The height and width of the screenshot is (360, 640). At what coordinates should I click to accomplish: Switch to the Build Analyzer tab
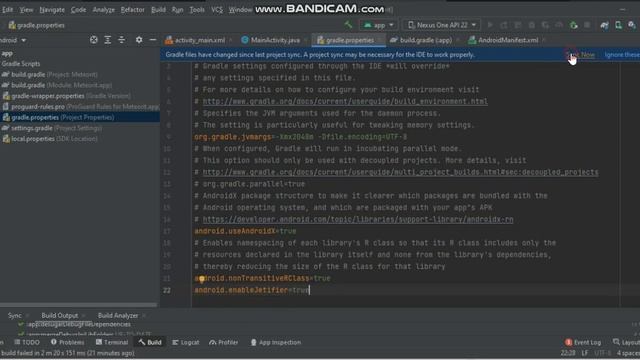point(118,316)
